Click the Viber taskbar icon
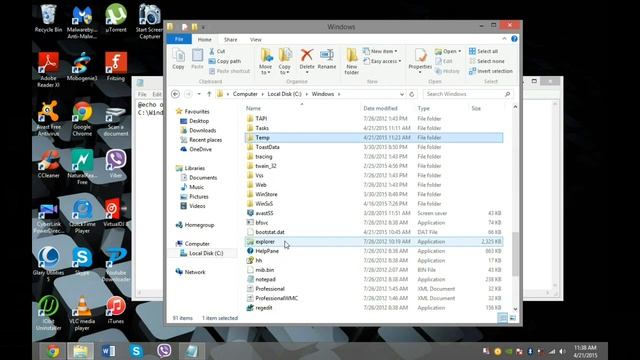This screenshot has height=360, width=640. 164,351
